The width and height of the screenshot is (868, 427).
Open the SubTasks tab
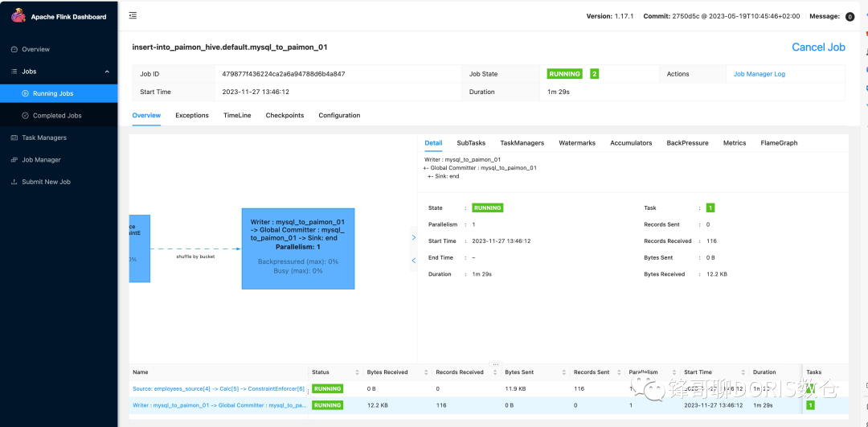pyautogui.click(x=471, y=143)
